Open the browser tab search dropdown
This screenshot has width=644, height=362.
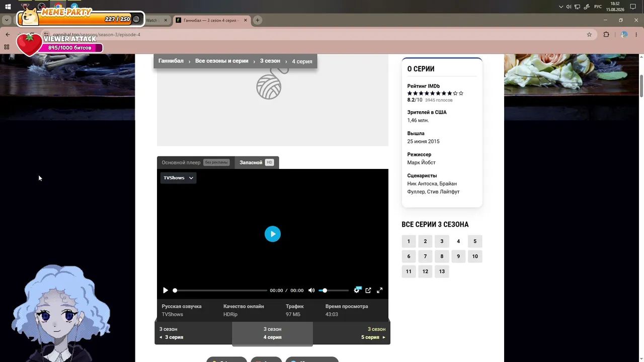click(7, 20)
